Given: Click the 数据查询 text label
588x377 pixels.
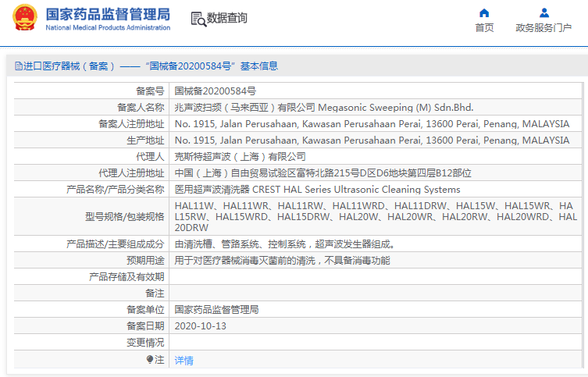Looking at the screenshot, I should 227,18.
